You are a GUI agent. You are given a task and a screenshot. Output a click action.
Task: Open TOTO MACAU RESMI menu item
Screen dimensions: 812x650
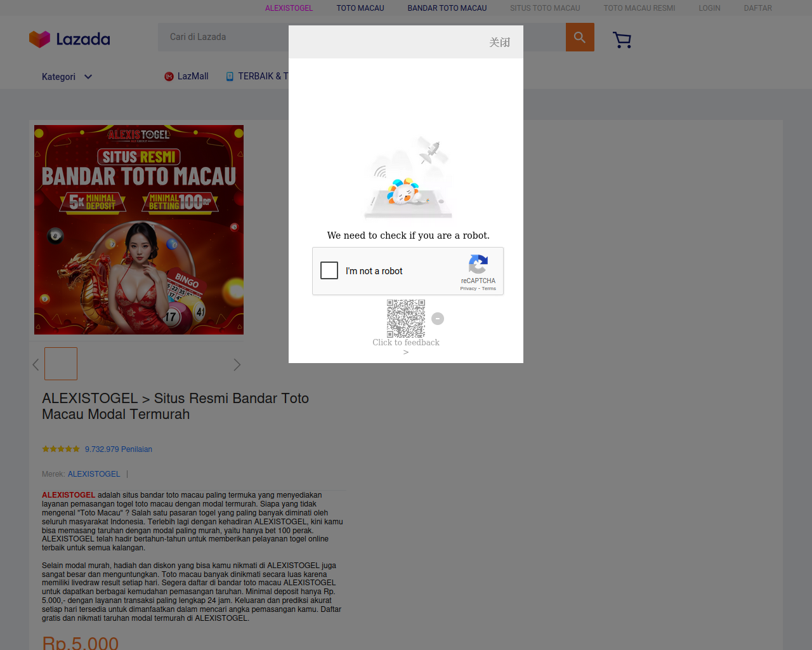click(x=639, y=8)
